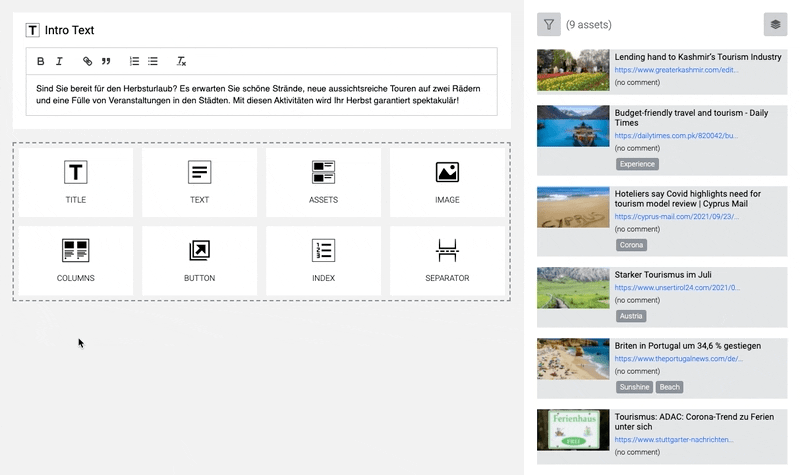Open the theportugalnews.com asset link

click(679, 359)
